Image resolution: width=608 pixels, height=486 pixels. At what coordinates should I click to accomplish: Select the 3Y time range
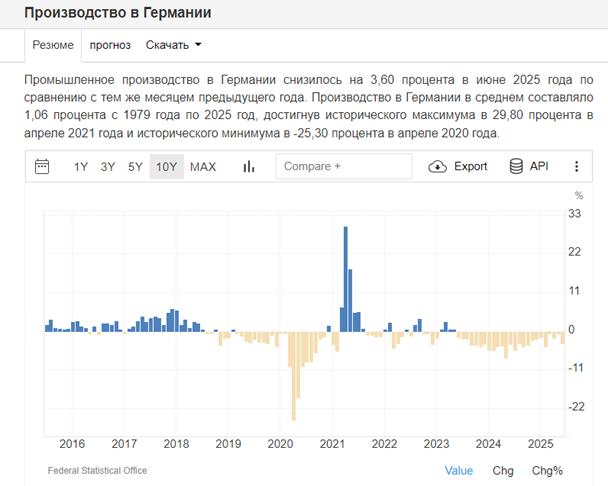click(x=108, y=166)
